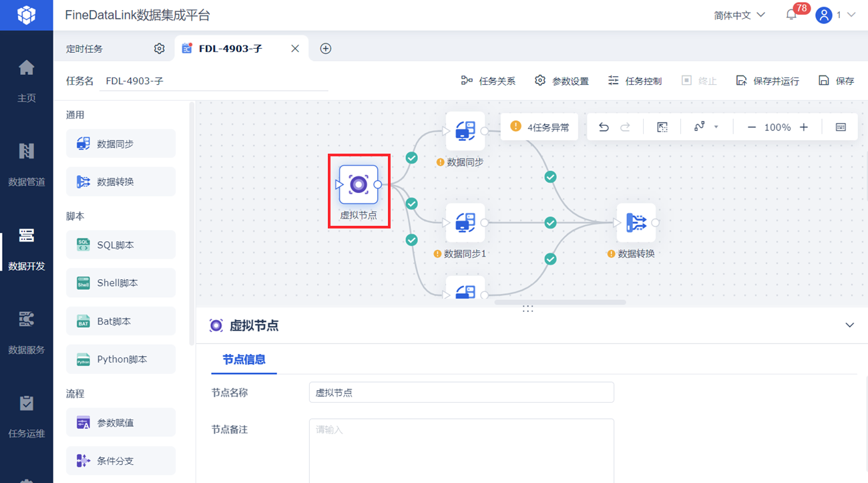Open 任务关系
Screen dimensions: 868x483
tap(488, 81)
